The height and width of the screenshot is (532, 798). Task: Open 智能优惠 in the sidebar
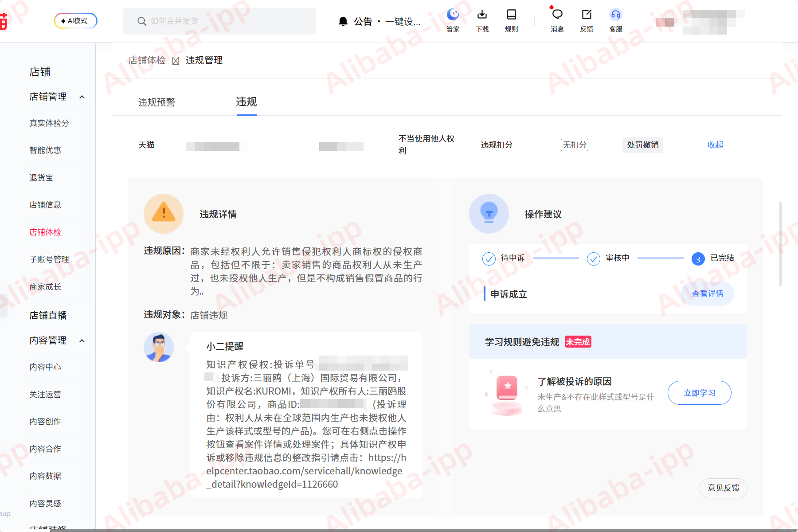point(45,150)
